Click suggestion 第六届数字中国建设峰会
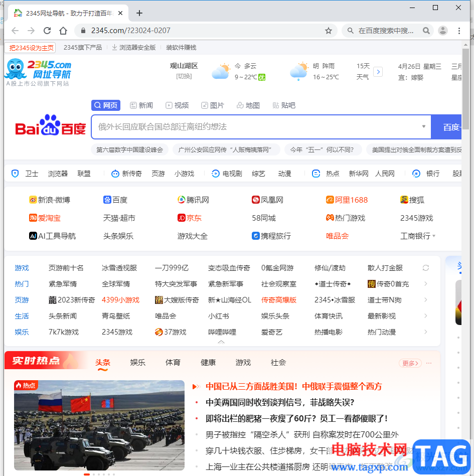Image resolution: width=474 pixels, height=476 pixels. point(129,149)
